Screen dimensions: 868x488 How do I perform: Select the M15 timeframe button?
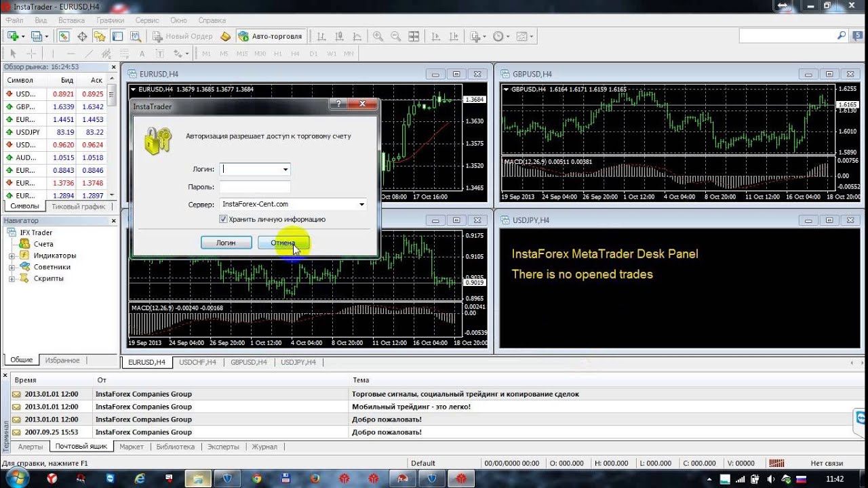[x=242, y=54]
